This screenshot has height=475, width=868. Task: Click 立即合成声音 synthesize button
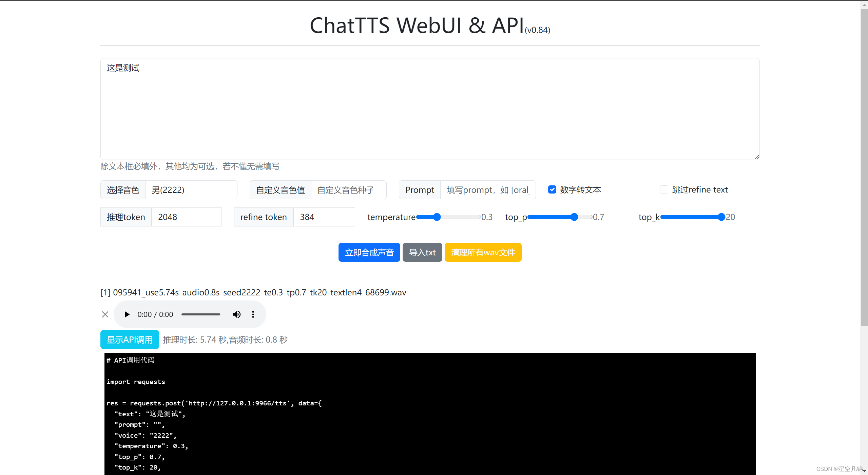[x=369, y=252]
